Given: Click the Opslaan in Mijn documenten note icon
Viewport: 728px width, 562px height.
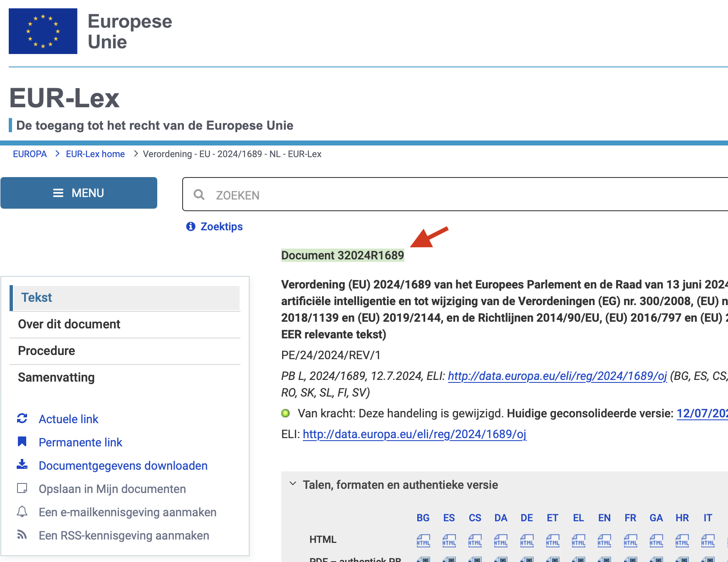Looking at the screenshot, I should (x=22, y=488).
